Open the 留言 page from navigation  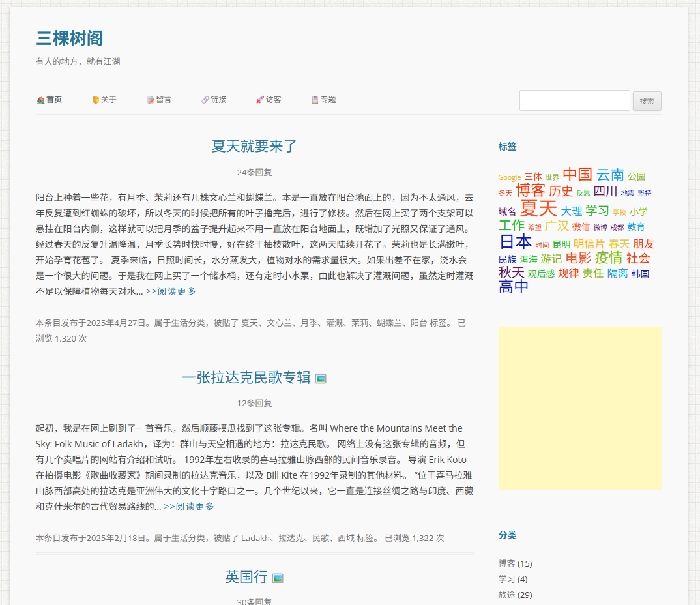click(164, 100)
